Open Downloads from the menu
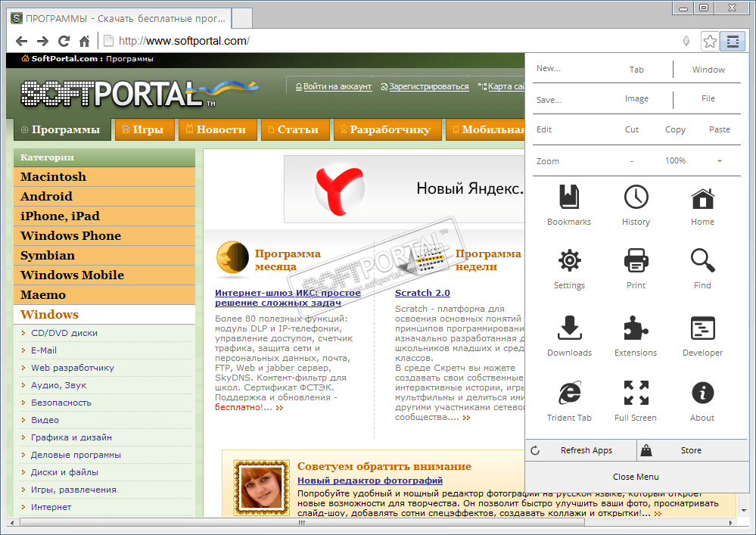The image size is (756, 535). tap(569, 336)
